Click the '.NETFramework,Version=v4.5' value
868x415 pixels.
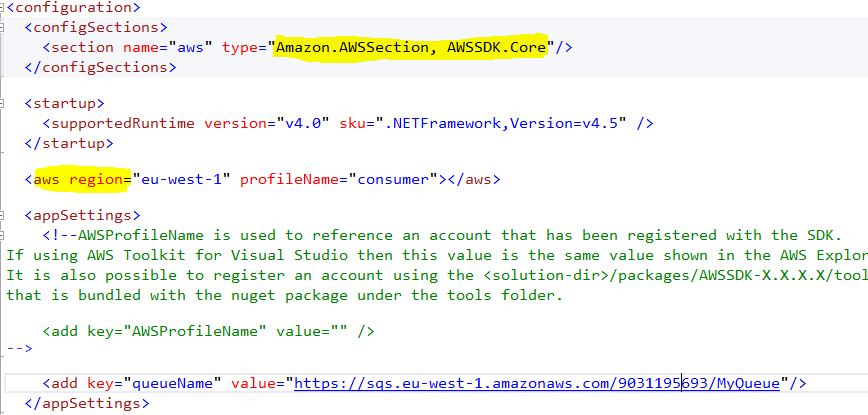click(501, 123)
